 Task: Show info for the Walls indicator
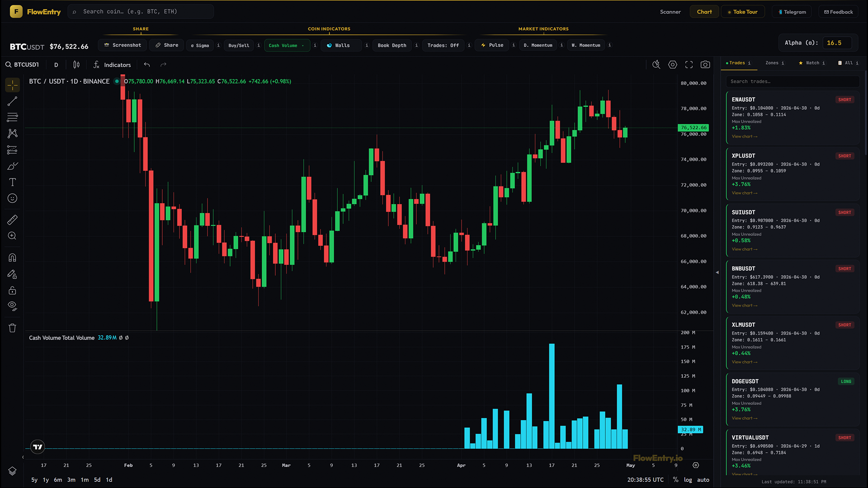(x=367, y=45)
